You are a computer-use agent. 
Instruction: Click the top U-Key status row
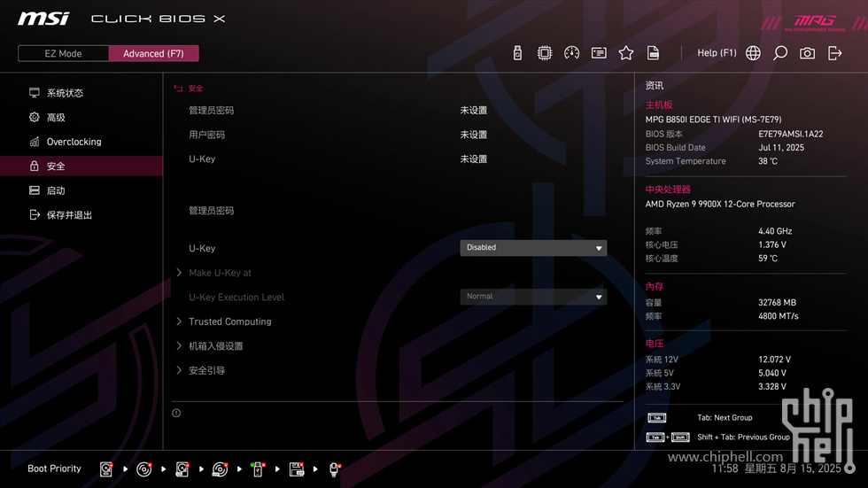coord(337,159)
